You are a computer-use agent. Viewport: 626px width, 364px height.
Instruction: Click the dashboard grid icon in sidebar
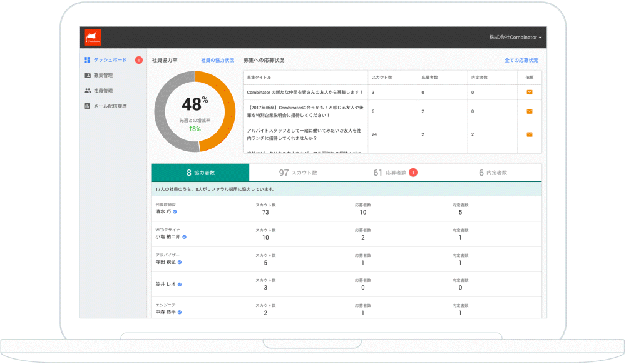point(87,60)
